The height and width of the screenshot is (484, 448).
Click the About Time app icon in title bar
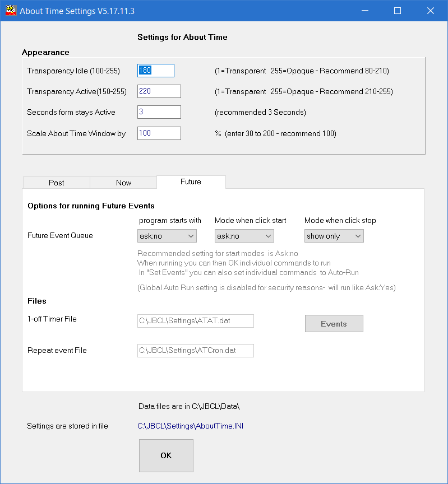coord(10,11)
